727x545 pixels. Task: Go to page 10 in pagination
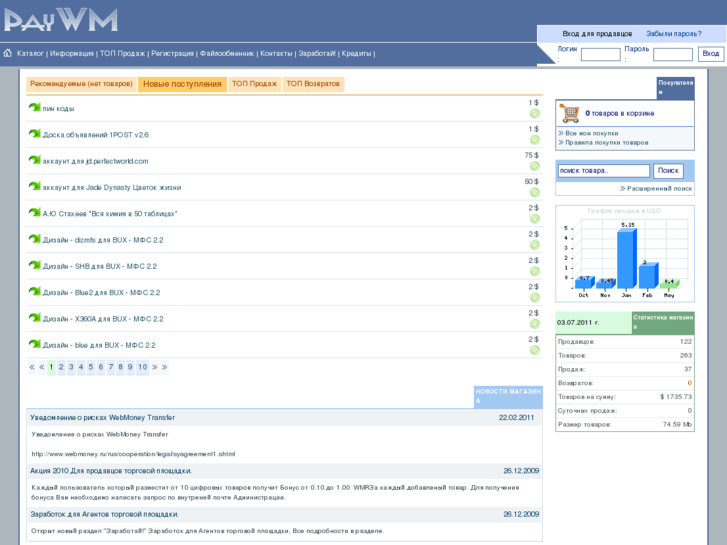tap(142, 367)
